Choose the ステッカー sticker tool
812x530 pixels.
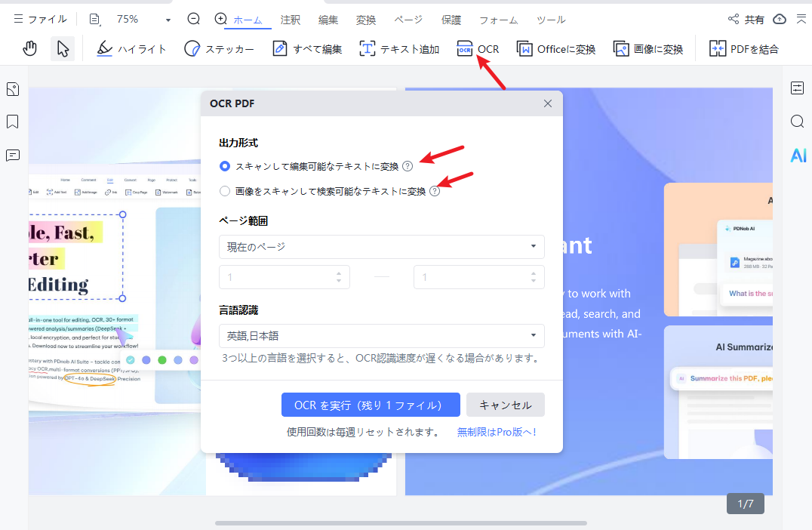tap(219, 49)
